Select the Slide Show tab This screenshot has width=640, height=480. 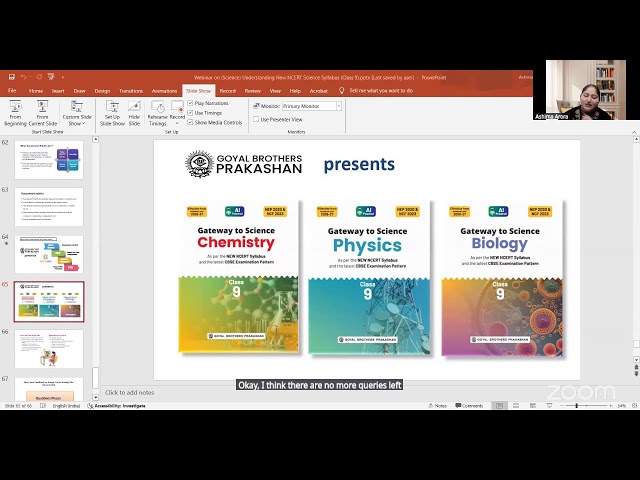click(198, 91)
